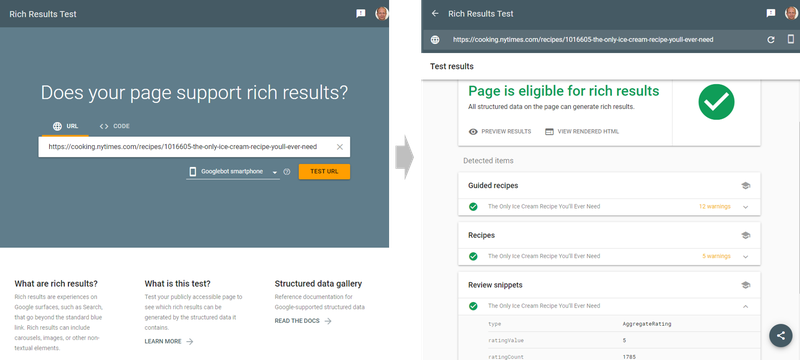Click the TEST URL button
The width and height of the screenshot is (800, 360).
coord(324,171)
